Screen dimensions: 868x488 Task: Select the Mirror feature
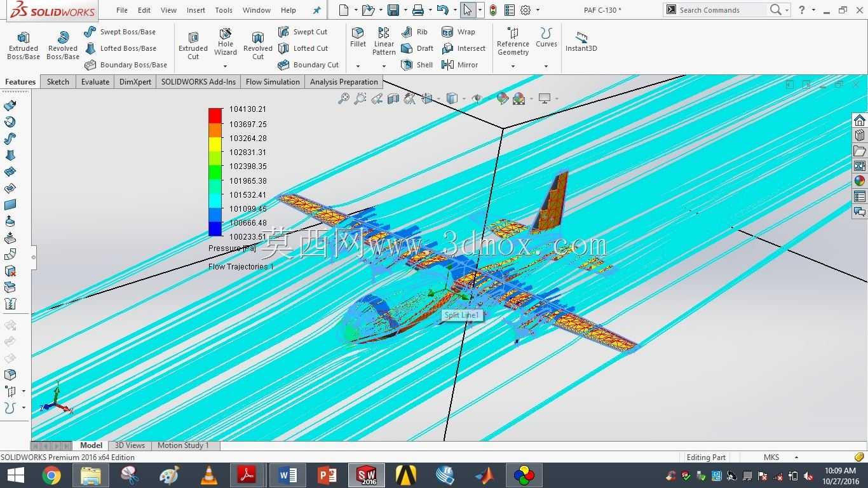point(459,65)
